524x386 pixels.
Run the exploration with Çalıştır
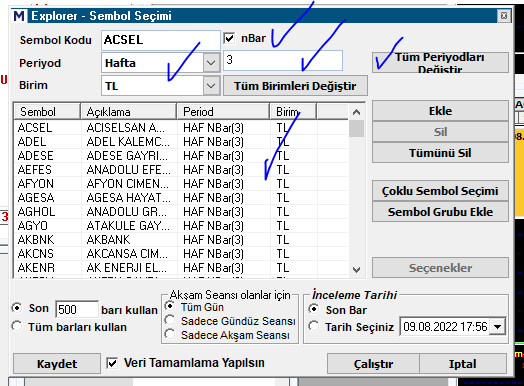373,364
